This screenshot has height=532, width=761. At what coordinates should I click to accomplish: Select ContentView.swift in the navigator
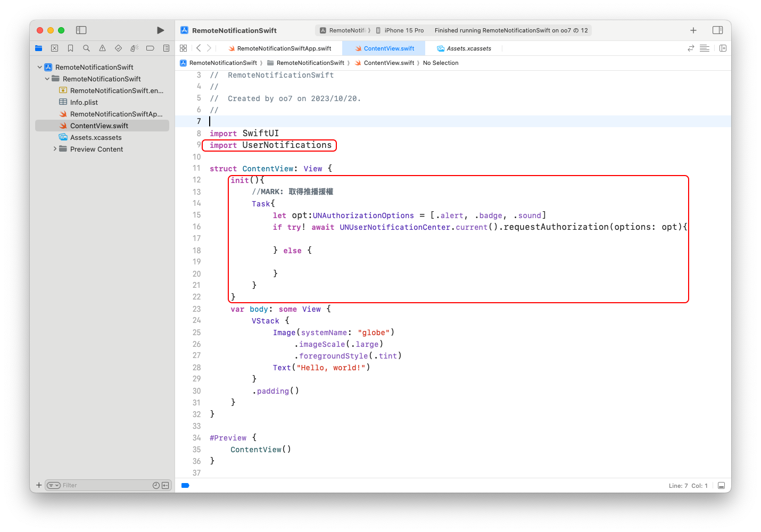102,126
